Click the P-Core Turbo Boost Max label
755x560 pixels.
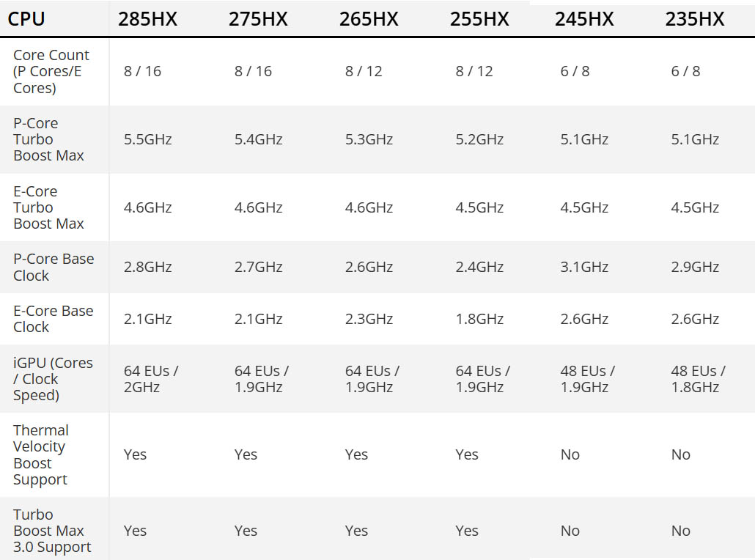click(48, 139)
